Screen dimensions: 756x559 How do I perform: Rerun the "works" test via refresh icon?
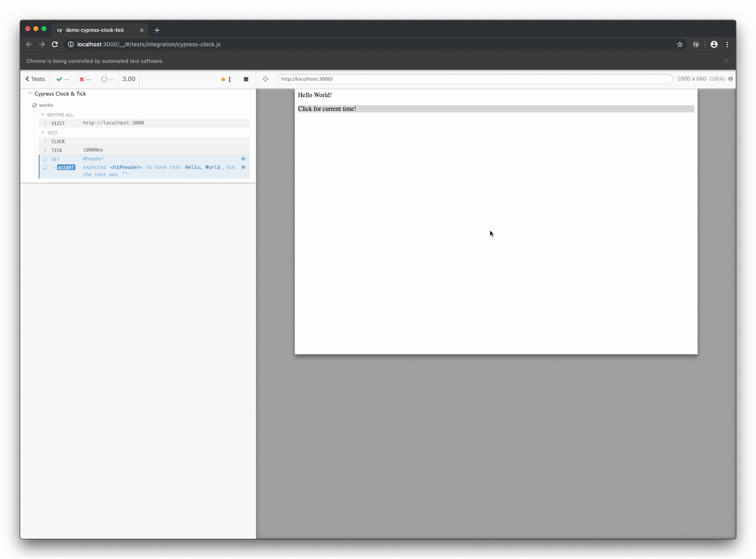[35, 105]
